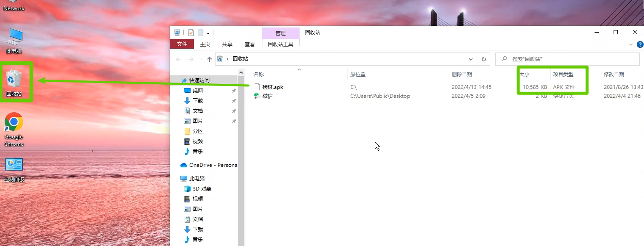
Task: Open the recent locations dropdown arrow
Action: click(201, 59)
